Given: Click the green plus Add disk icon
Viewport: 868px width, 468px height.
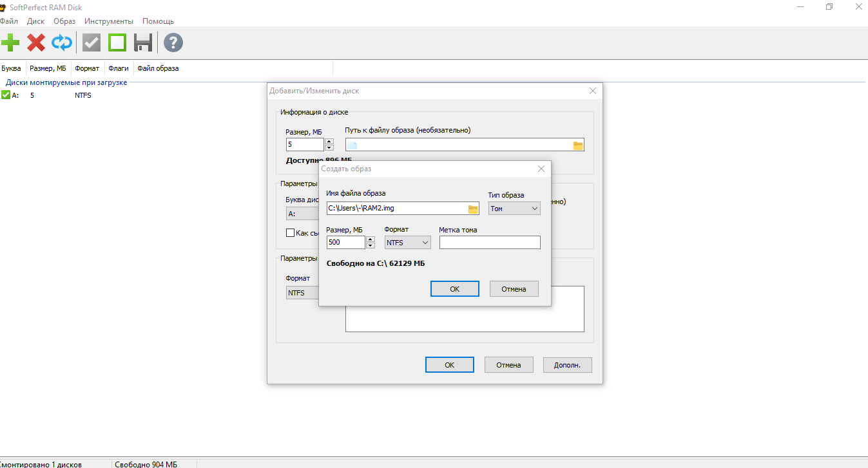Looking at the screenshot, I should pos(10,43).
